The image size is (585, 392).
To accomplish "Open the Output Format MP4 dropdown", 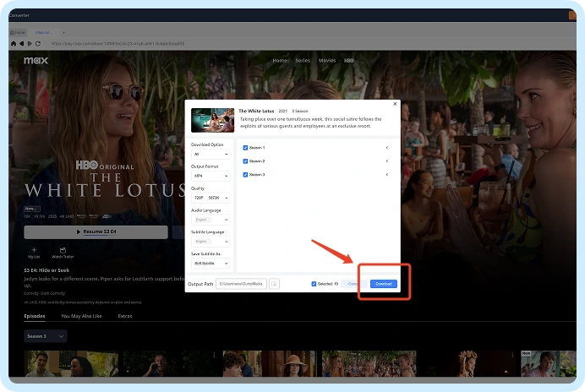I will click(210, 176).
